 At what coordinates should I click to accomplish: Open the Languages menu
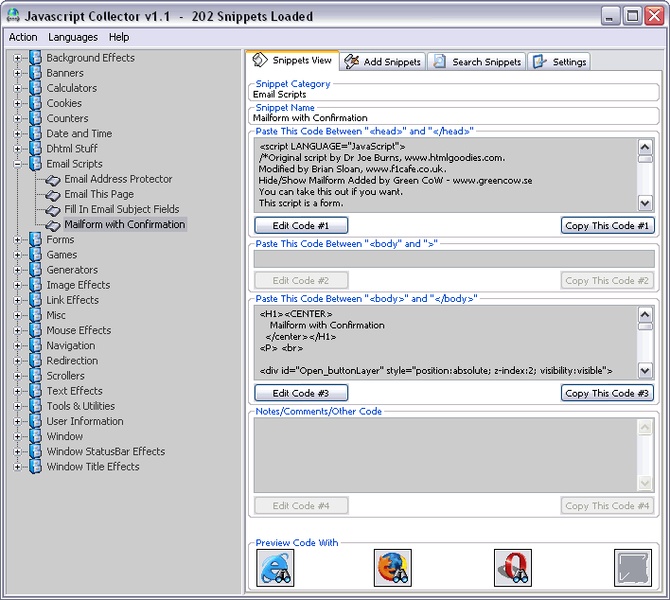[x=73, y=37]
